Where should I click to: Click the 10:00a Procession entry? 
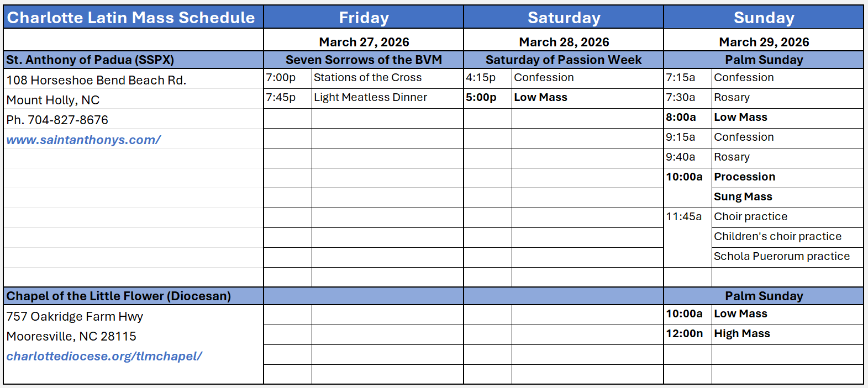point(744,177)
